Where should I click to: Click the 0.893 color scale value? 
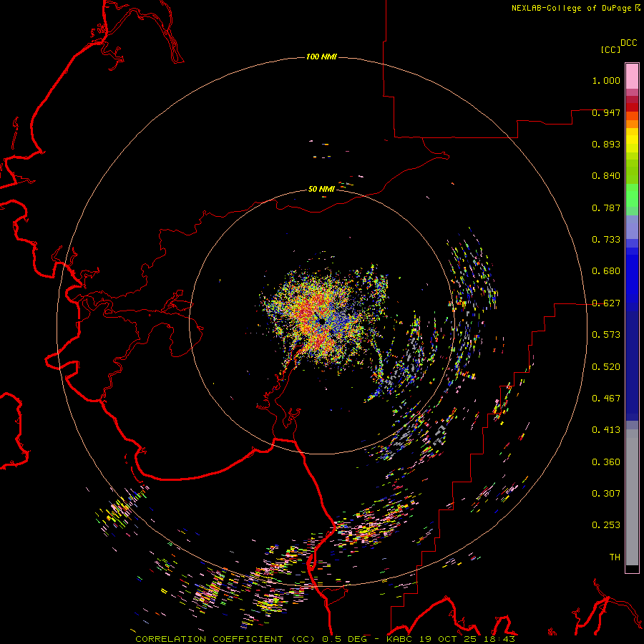(x=606, y=144)
